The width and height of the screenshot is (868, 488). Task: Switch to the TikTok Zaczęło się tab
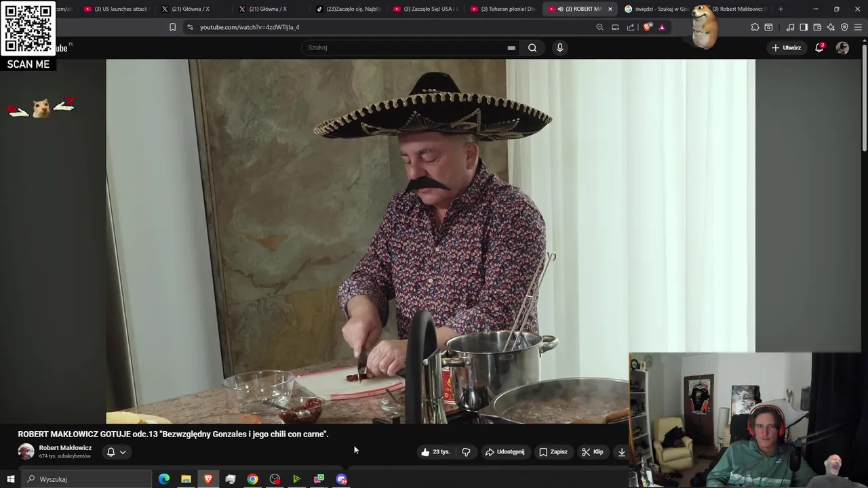(x=349, y=9)
